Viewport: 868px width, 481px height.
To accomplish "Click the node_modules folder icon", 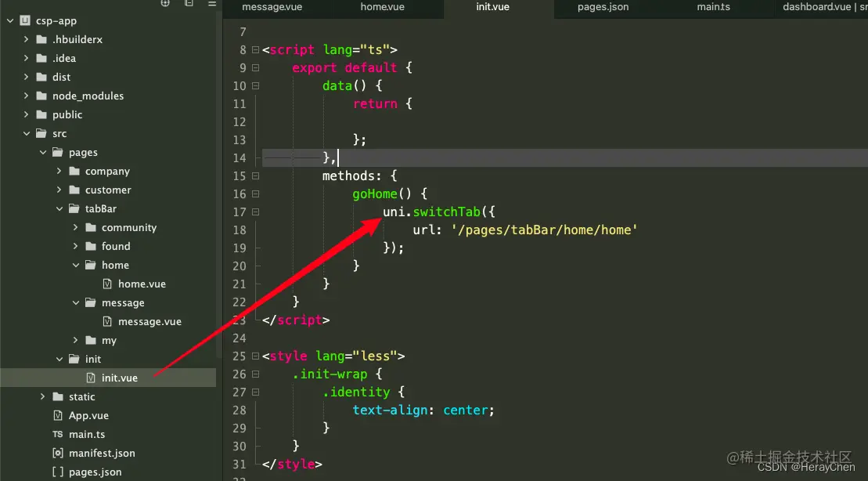I will 41,96.
